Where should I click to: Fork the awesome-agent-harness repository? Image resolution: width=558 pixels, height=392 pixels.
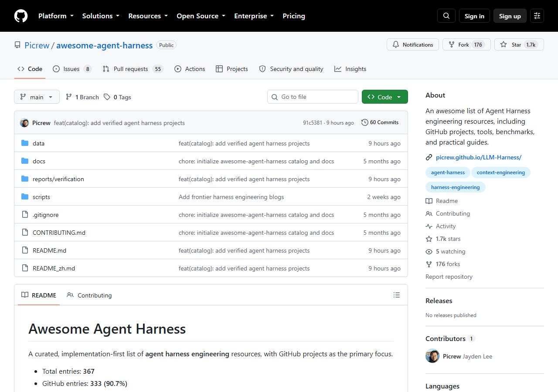point(466,44)
